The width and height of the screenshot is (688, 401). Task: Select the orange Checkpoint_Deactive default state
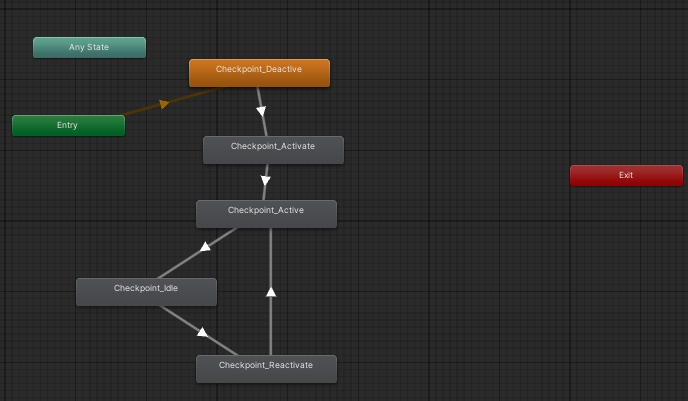(x=259, y=72)
